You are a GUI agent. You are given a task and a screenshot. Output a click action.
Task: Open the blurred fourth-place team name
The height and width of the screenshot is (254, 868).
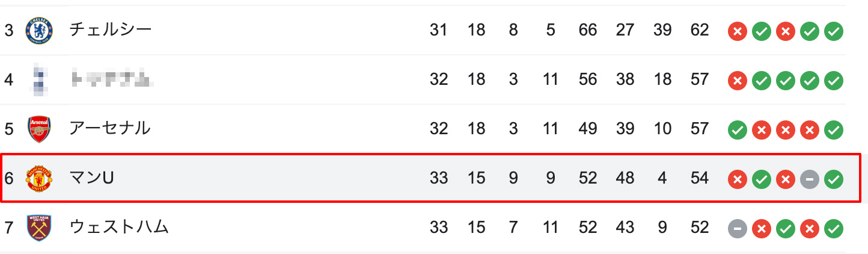[110, 79]
